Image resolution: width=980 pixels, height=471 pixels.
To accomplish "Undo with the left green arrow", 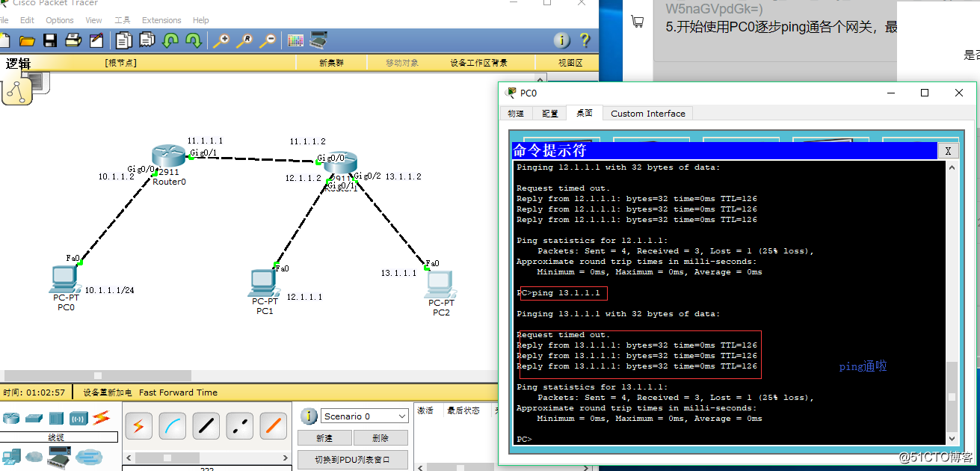I will [x=170, y=40].
